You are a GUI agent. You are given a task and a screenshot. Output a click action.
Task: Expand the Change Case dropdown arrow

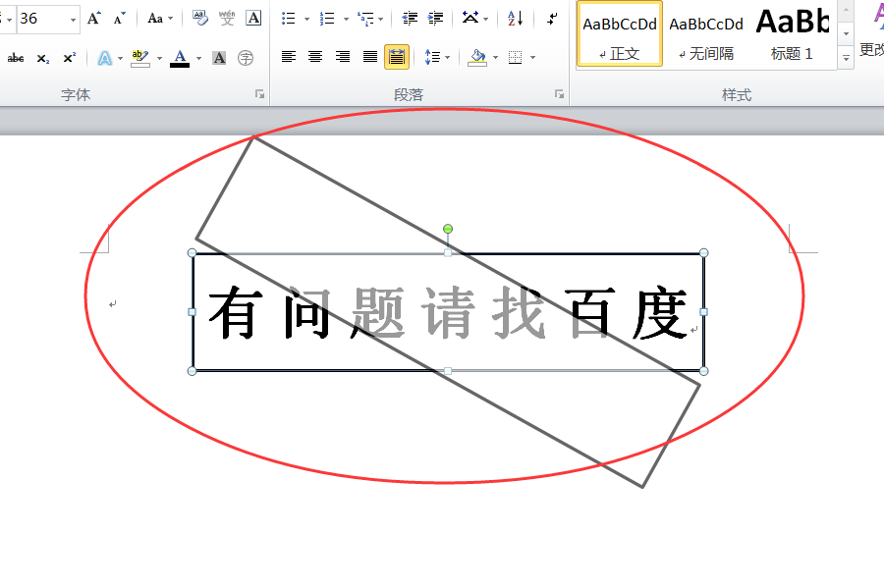170,19
